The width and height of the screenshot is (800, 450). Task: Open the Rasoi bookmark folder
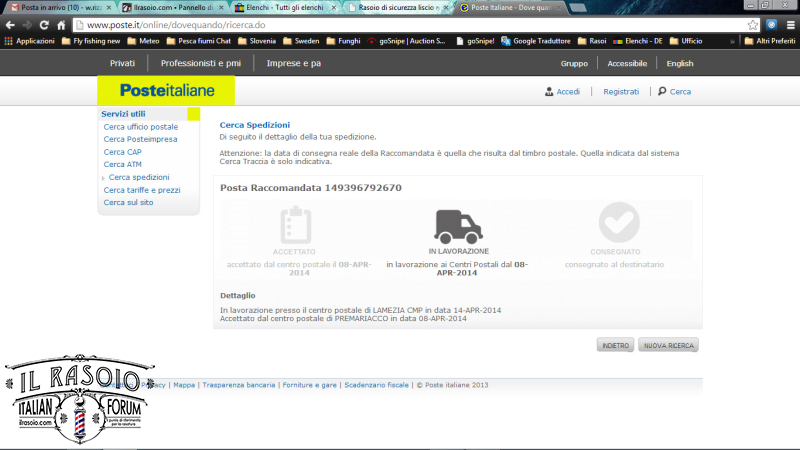(x=592, y=41)
